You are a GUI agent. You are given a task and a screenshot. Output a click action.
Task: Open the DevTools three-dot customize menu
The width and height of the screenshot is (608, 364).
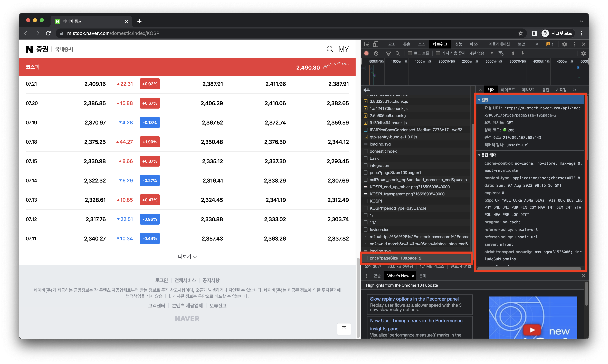click(574, 44)
